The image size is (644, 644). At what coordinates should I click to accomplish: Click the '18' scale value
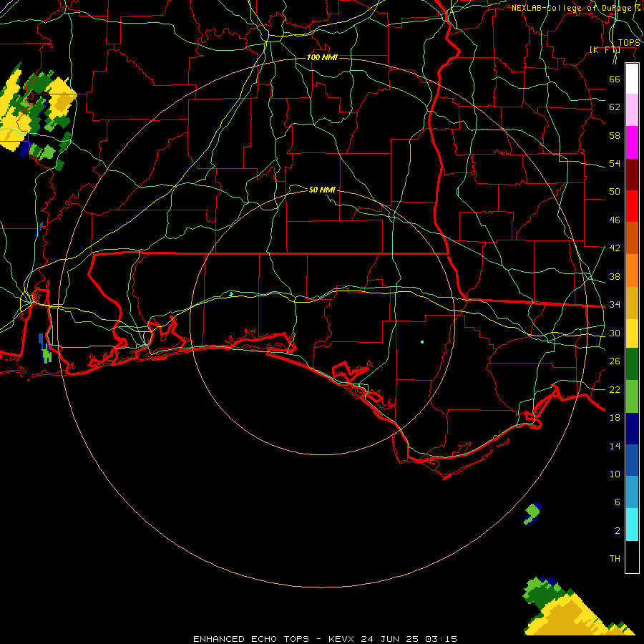615,418
